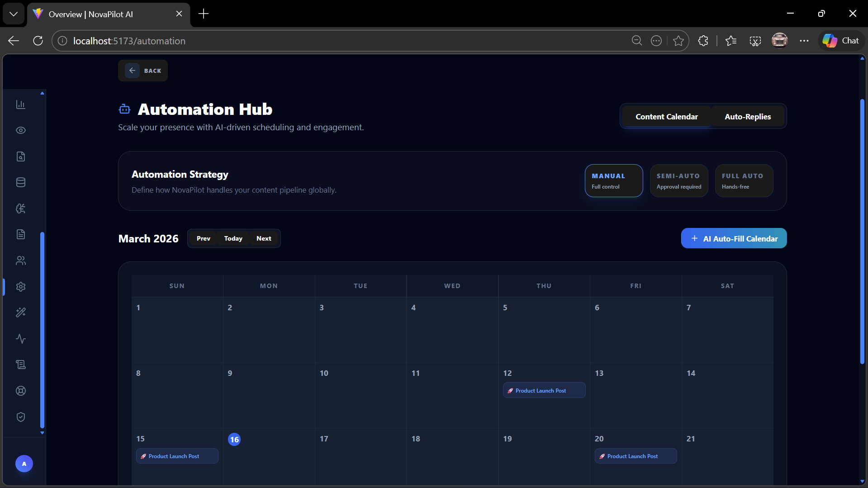
Task: Click the eye icon in sidebar
Action: (x=21, y=130)
